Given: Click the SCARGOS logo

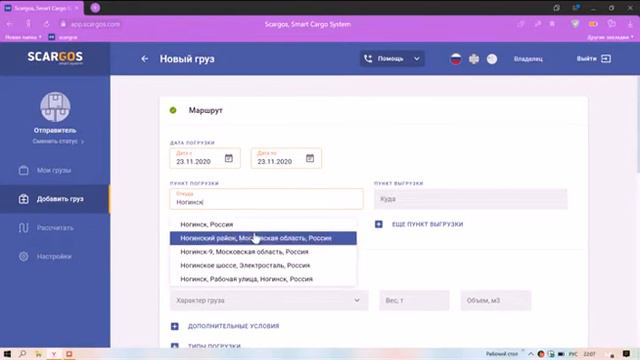Looking at the screenshot, I should point(55,58).
